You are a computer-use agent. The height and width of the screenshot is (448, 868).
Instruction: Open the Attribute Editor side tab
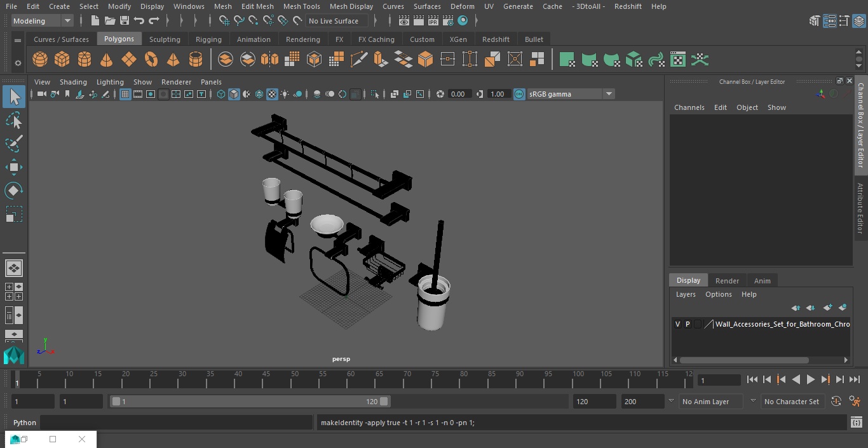click(860, 208)
